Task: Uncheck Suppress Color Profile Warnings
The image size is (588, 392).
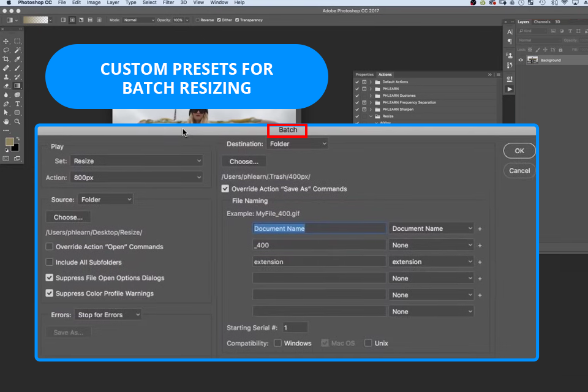Action: (50, 293)
